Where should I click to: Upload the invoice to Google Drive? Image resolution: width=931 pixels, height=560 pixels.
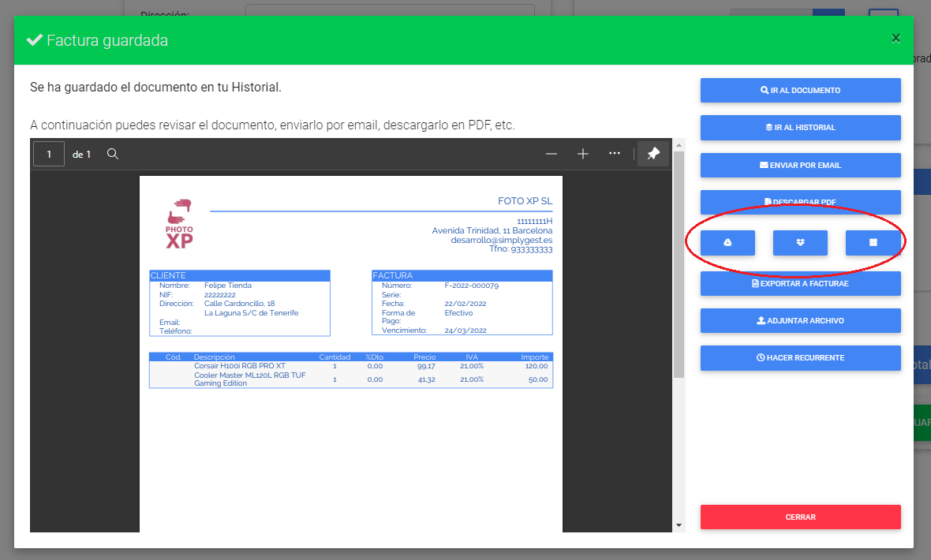pyautogui.click(x=727, y=242)
